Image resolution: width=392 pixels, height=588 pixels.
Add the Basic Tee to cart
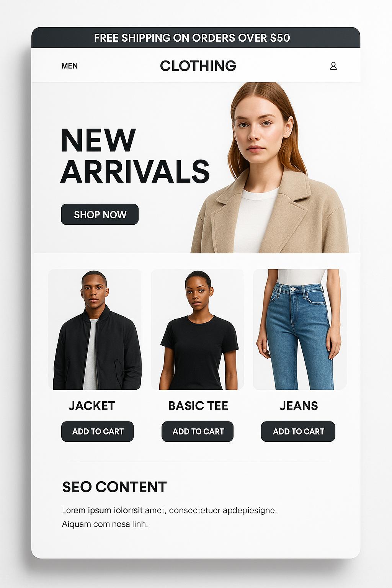[198, 431]
